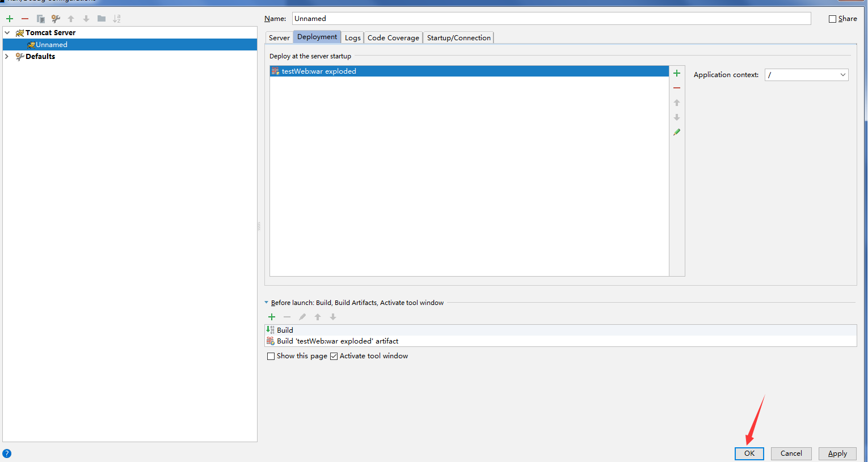Viewport: 868px width, 462px height.
Task: Click the Tomcat Server tree label
Action: [50, 33]
